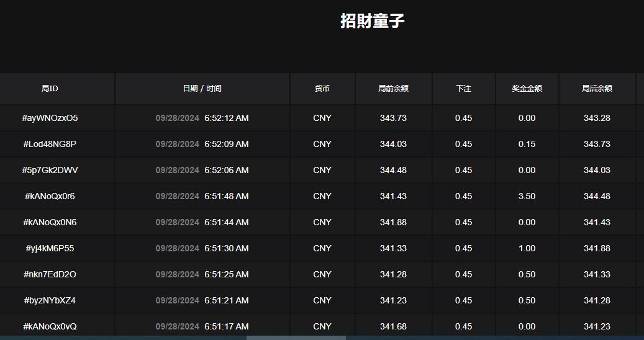Click the 3.50 bonus amount cell

tap(527, 196)
